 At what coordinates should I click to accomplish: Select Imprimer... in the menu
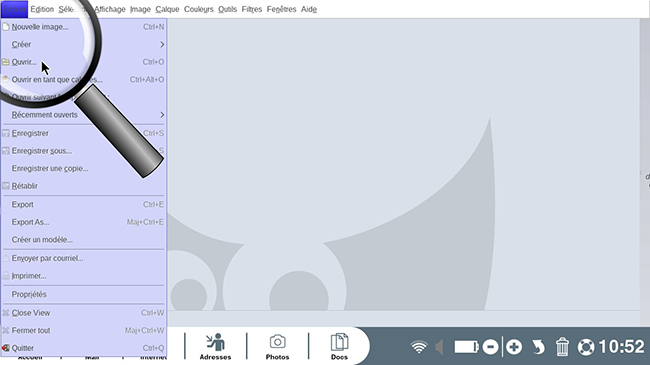tap(83, 276)
